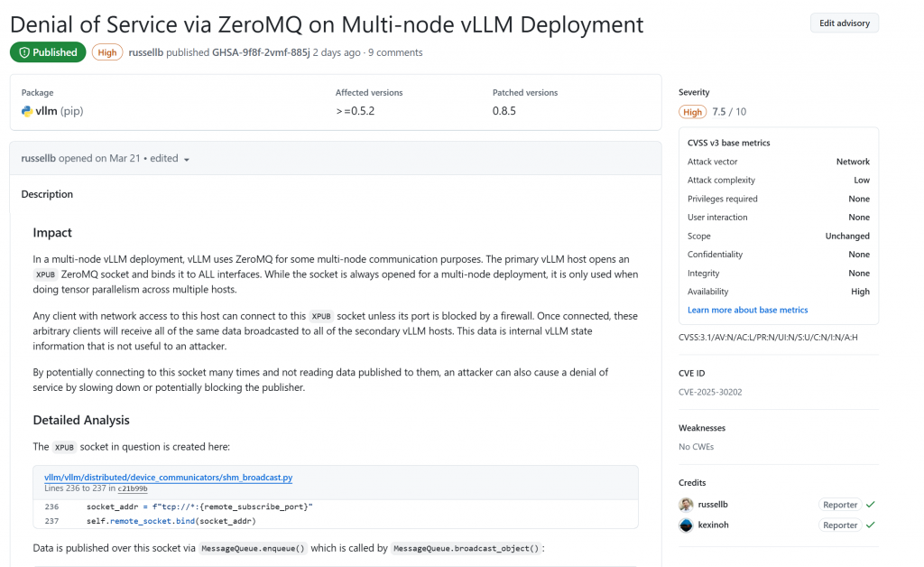
Task: Click the Privileges required None value
Action: click(859, 200)
